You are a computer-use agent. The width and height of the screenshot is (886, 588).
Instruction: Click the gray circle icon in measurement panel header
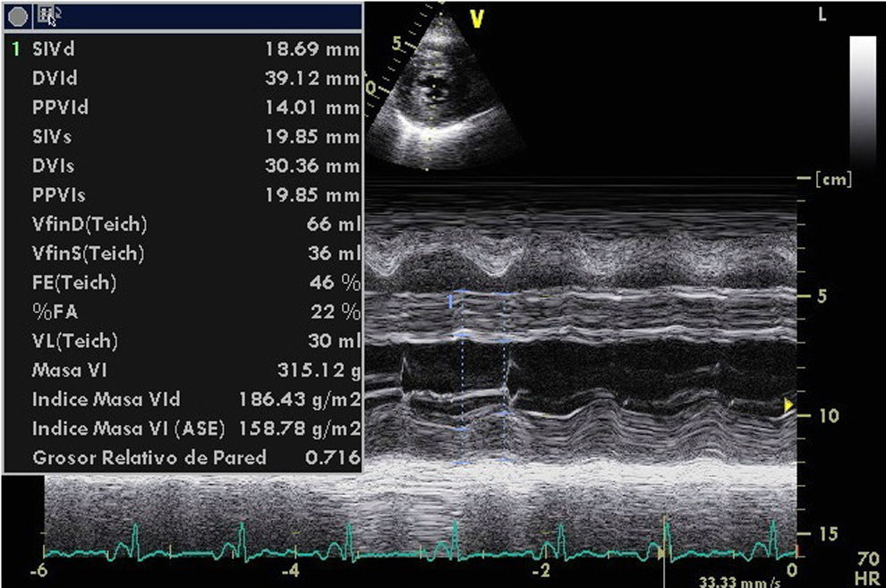(18, 15)
